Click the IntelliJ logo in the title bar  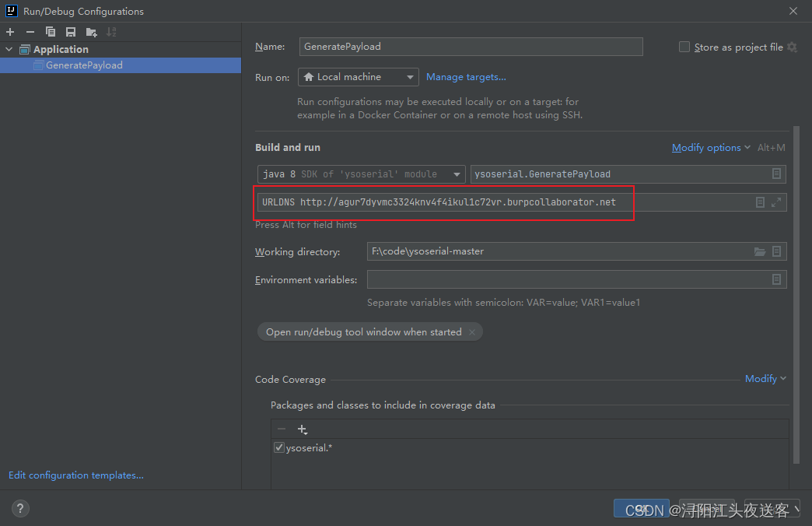pos(12,11)
